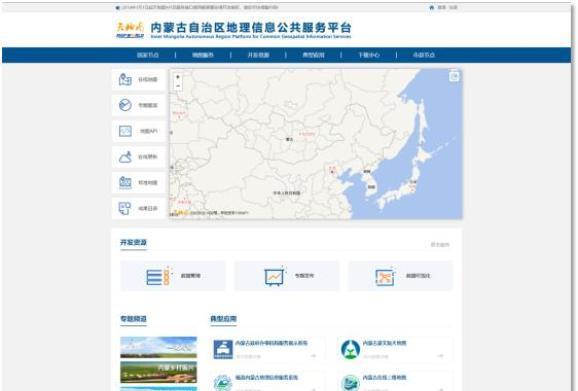This screenshot has height=391, width=578.
Task: Open the teal 3D map app icon
Action: click(350, 383)
